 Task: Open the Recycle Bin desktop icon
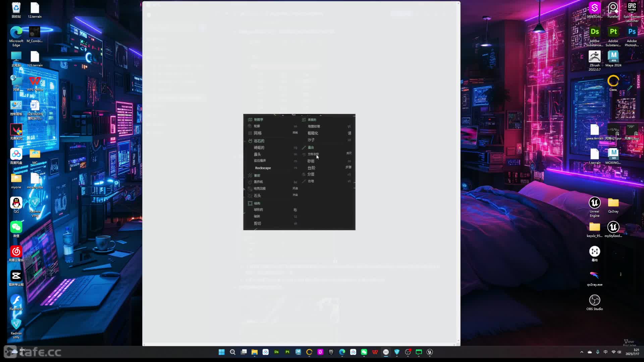coord(16,10)
